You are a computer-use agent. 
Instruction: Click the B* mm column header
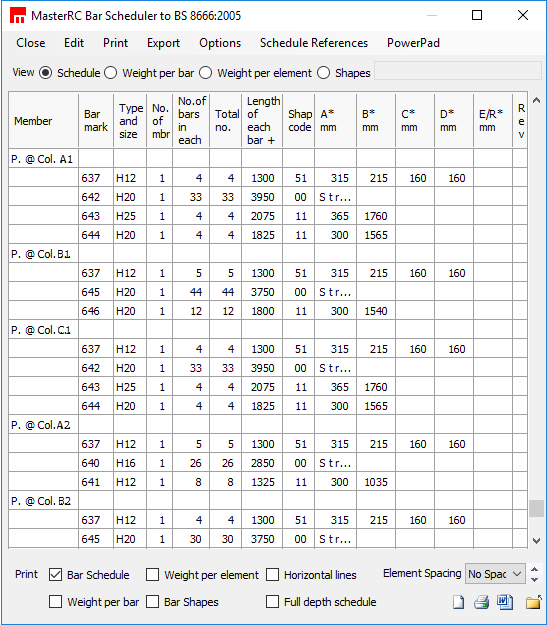pyautogui.click(x=376, y=121)
